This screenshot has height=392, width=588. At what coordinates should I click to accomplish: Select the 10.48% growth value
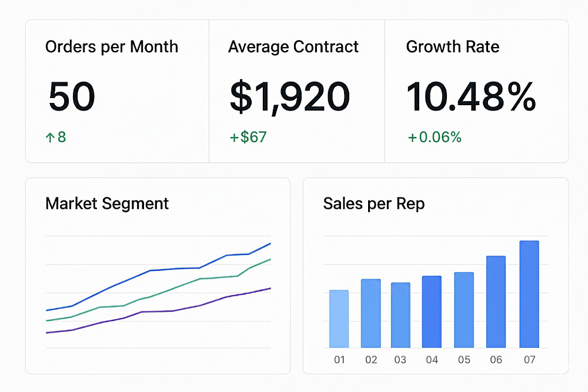pyautogui.click(x=471, y=97)
